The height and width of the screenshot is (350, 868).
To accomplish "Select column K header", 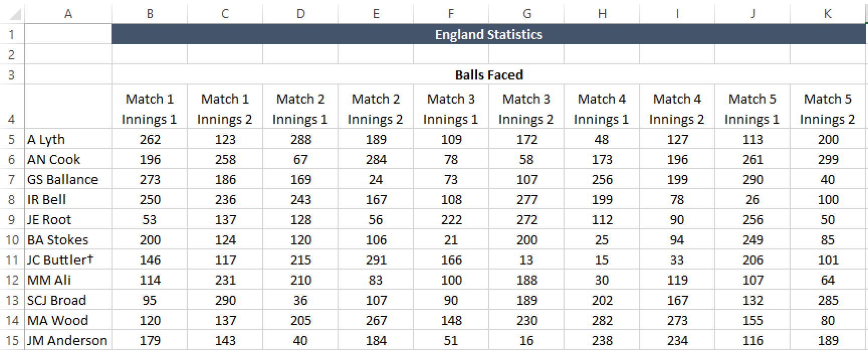I will coord(828,14).
